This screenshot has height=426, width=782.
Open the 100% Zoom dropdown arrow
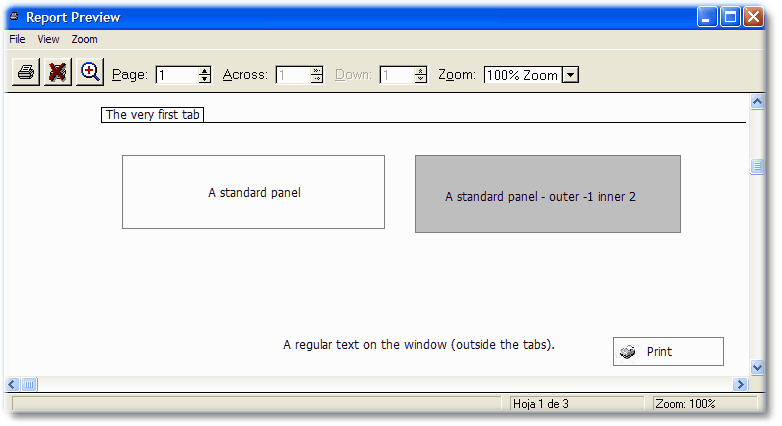point(571,75)
